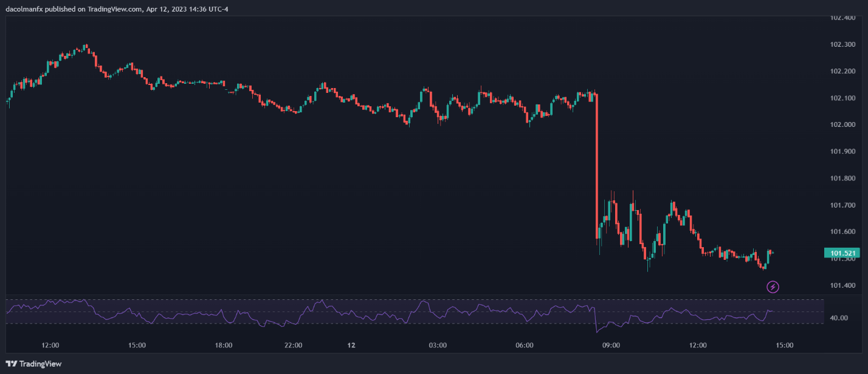Click the 102.200 price axis label
The height and width of the screenshot is (374, 868).
click(843, 71)
